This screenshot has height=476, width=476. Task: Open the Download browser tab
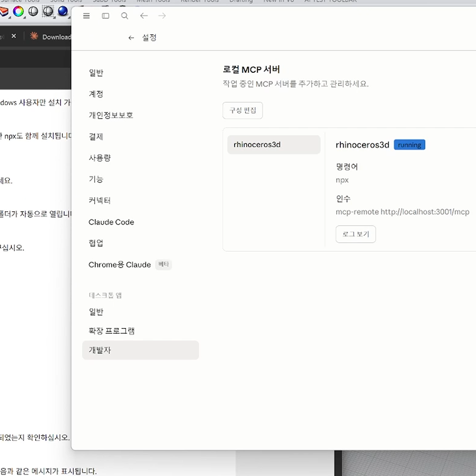[50, 37]
